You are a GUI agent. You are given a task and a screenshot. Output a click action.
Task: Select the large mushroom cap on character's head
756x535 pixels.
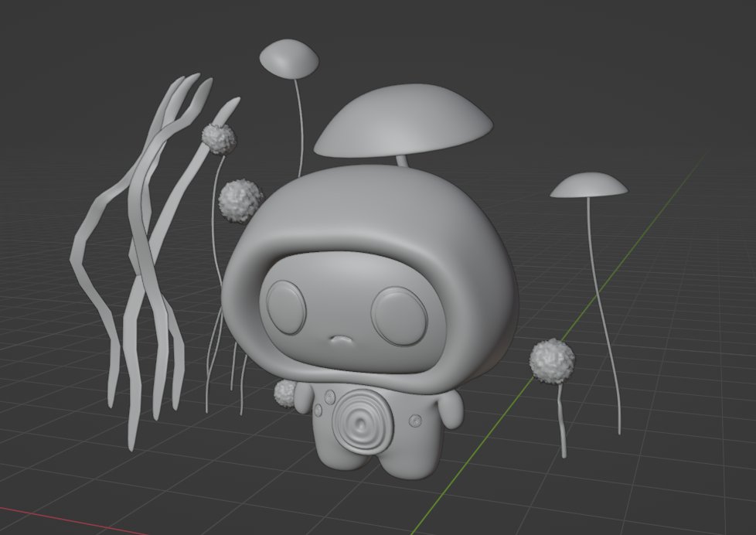click(x=403, y=121)
